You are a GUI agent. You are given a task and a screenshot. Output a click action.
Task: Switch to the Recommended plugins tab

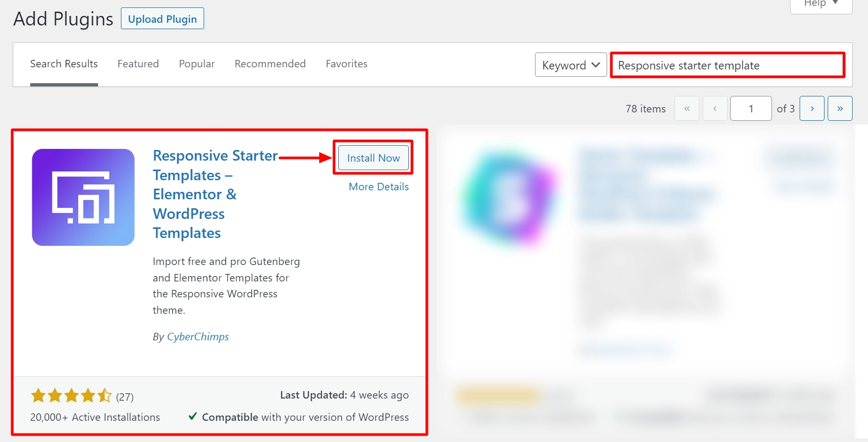point(270,64)
